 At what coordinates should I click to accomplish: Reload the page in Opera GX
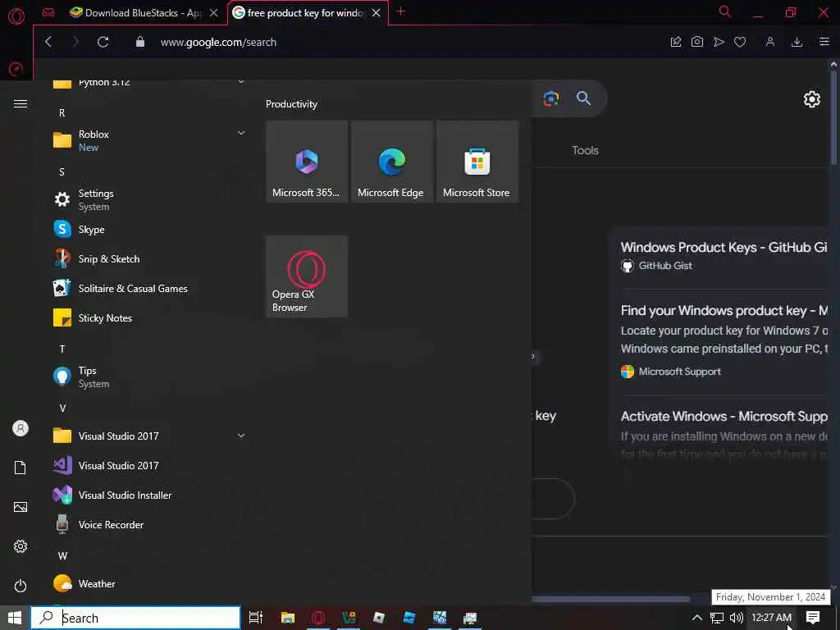pos(103,42)
